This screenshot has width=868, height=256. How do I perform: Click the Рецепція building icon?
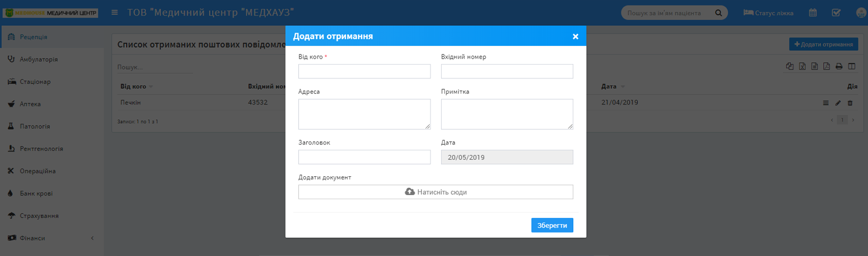tap(11, 37)
